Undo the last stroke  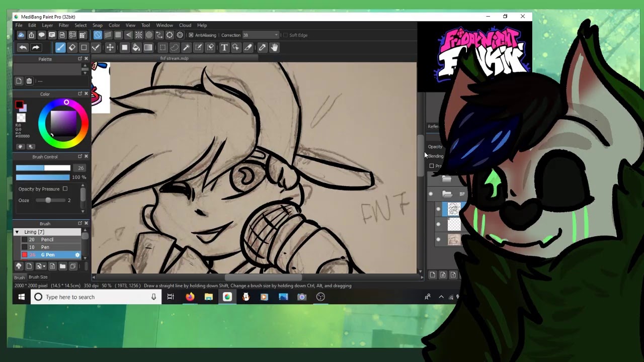coord(23,47)
